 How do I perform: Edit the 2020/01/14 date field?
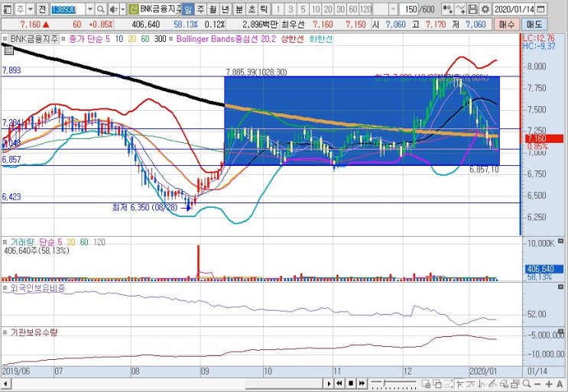[514, 9]
